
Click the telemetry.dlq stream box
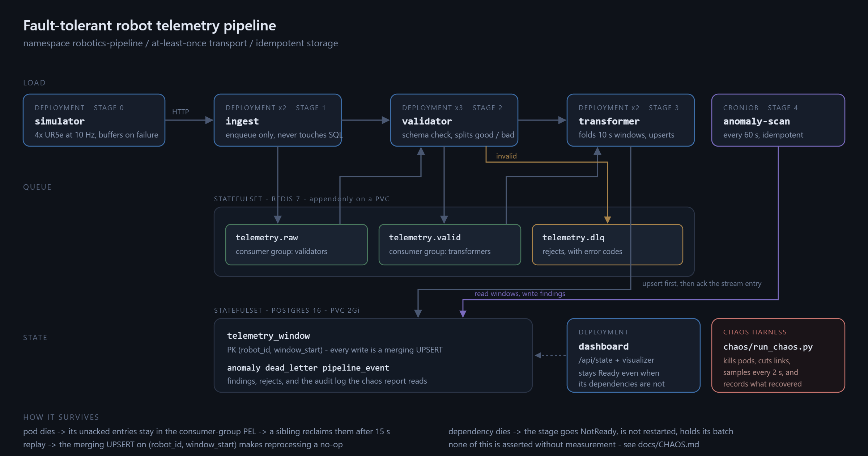[x=608, y=245]
